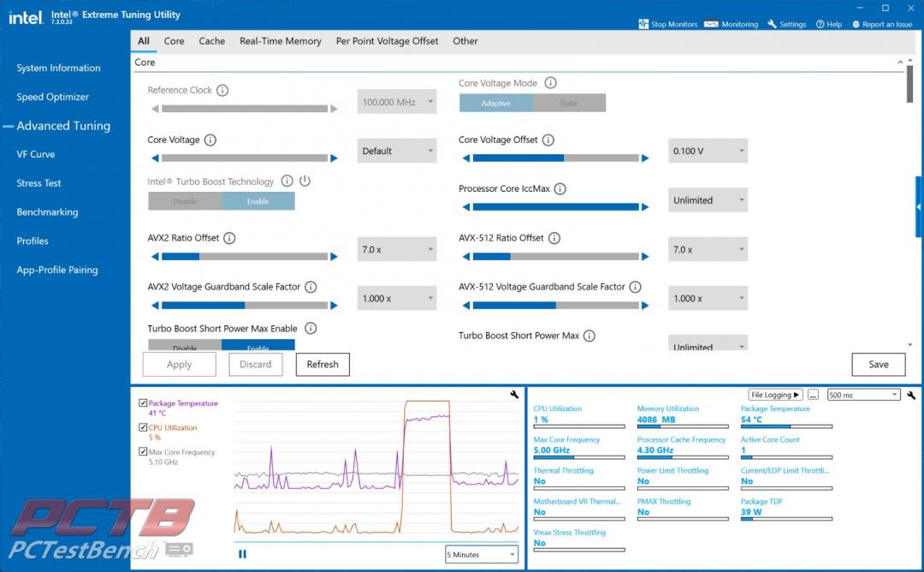Decrease Core Voltage Offset with left arrow

[x=466, y=158]
